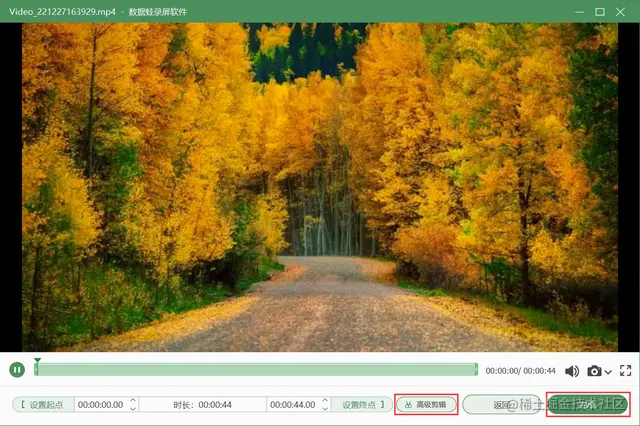
Task: Increase the end time with the up arrow
Action: click(325, 401)
